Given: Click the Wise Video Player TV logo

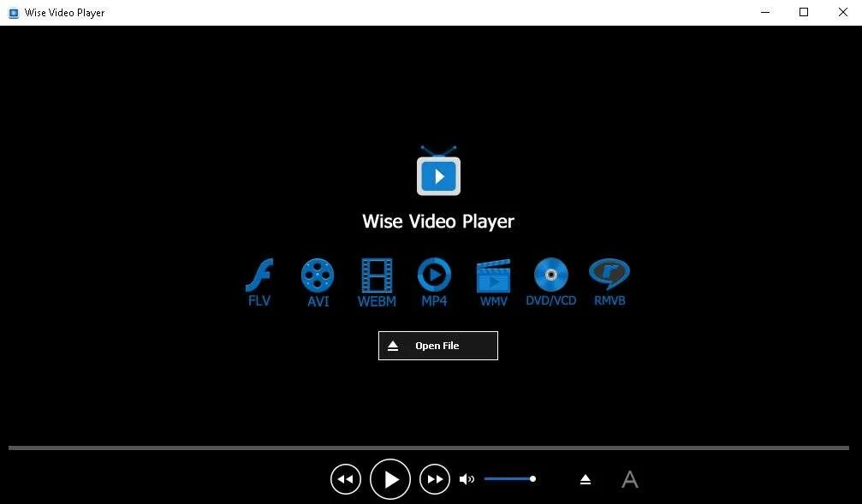Looking at the screenshot, I should (438, 171).
